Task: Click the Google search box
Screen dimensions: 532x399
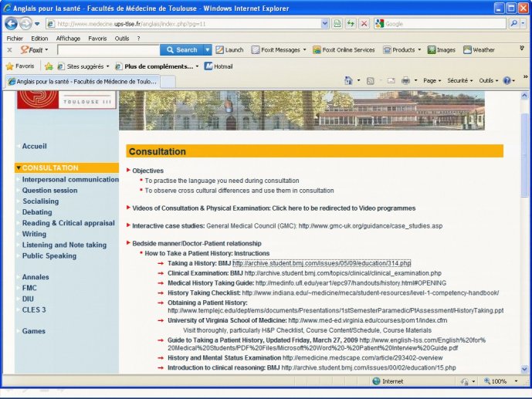Action: click(x=445, y=24)
